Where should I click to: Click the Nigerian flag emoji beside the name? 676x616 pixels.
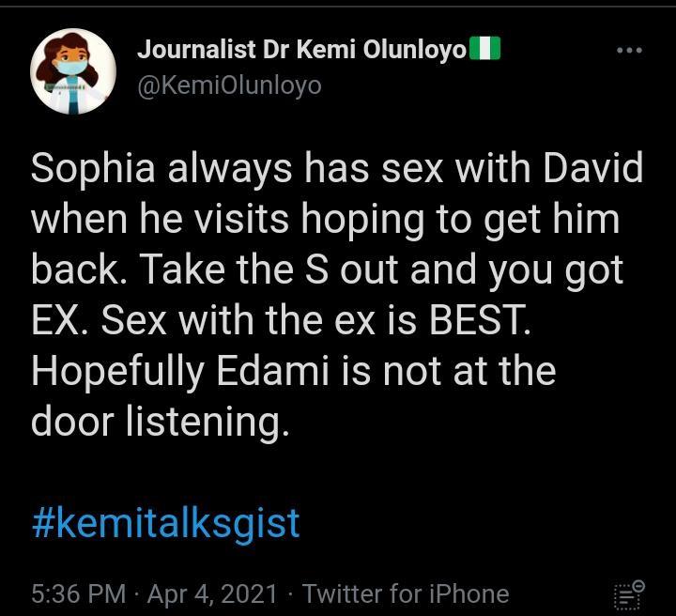[x=484, y=49]
